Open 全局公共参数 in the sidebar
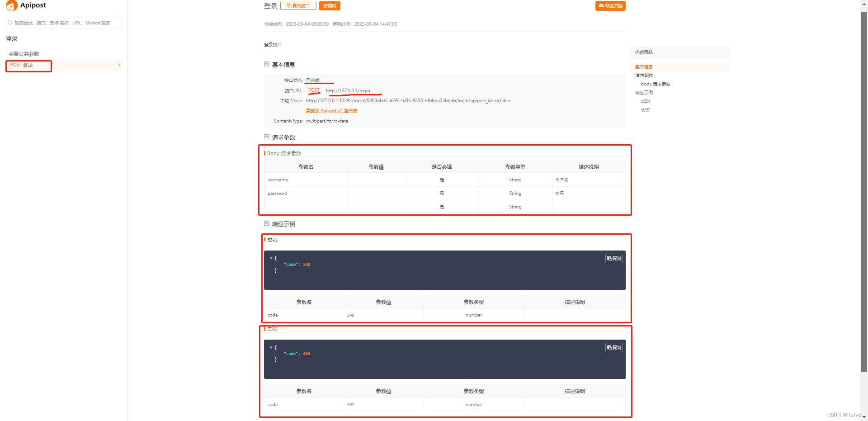The image size is (868, 421). [24, 54]
